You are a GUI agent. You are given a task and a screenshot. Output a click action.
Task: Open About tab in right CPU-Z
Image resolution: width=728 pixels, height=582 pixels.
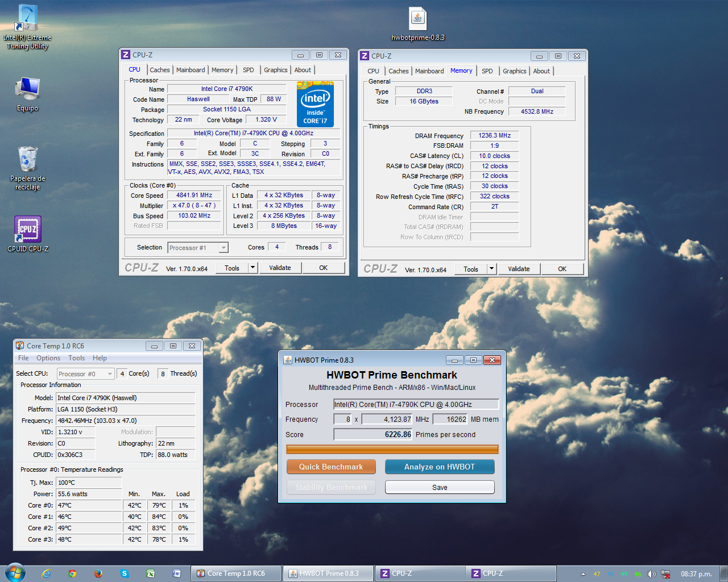point(541,71)
